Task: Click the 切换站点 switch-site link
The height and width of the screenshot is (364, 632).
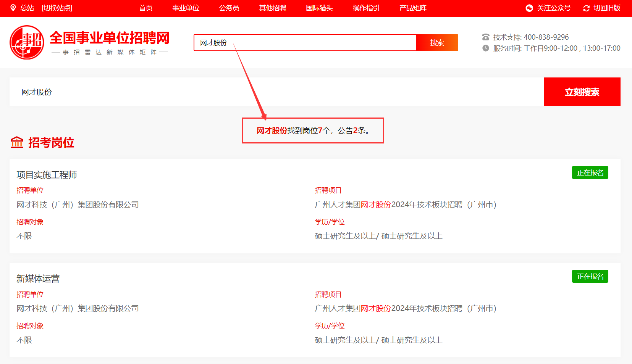Action: coord(57,8)
